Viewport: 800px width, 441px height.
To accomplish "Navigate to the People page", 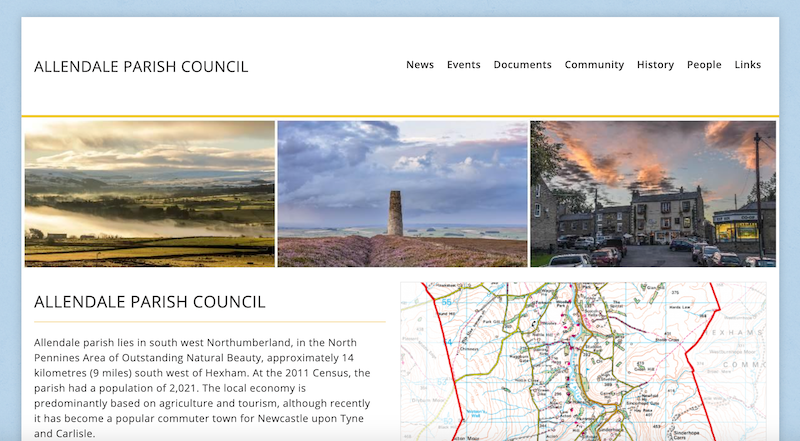I will click(704, 65).
